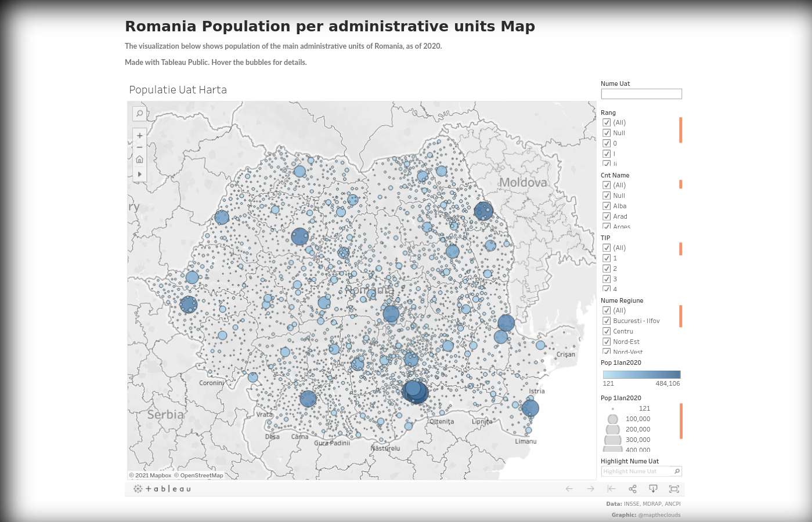
Task: Uncheck Centru in Nume Regiune filter
Action: [x=606, y=331]
